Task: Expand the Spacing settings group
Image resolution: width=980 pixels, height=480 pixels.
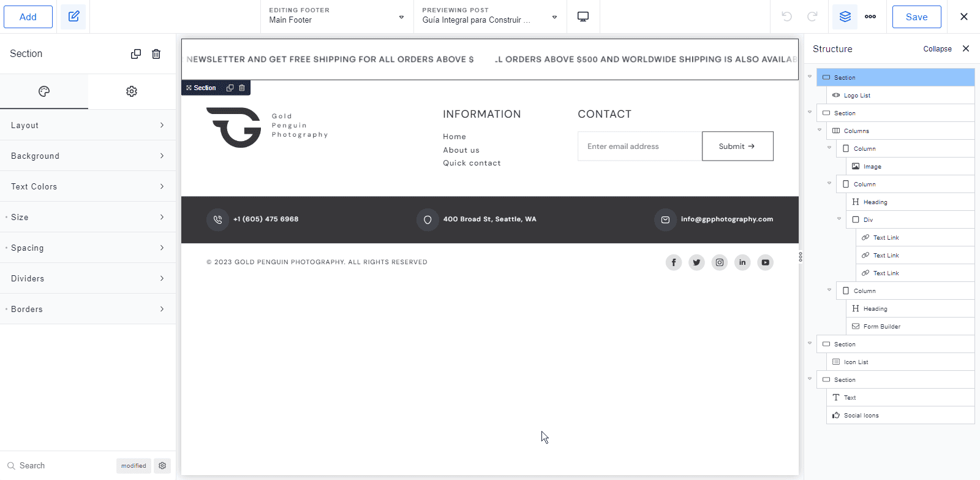Action: coord(88,248)
